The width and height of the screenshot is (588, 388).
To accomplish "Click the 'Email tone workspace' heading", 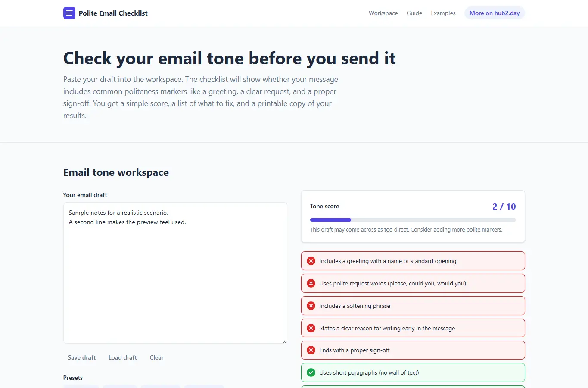I will (x=116, y=172).
